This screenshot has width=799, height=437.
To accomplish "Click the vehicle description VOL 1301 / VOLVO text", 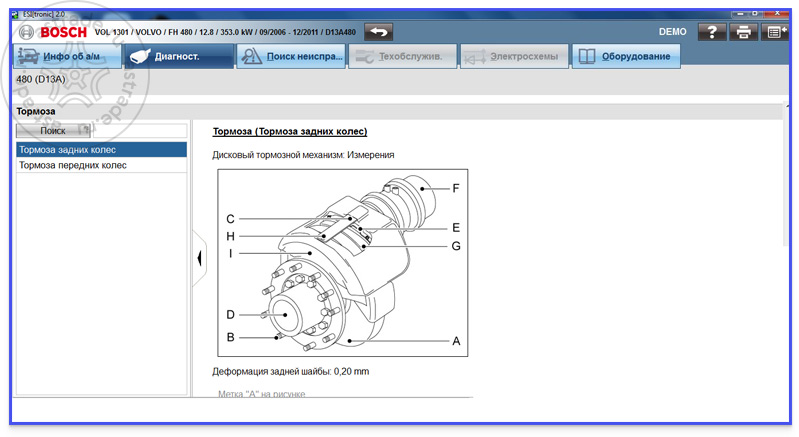I will click(225, 32).
